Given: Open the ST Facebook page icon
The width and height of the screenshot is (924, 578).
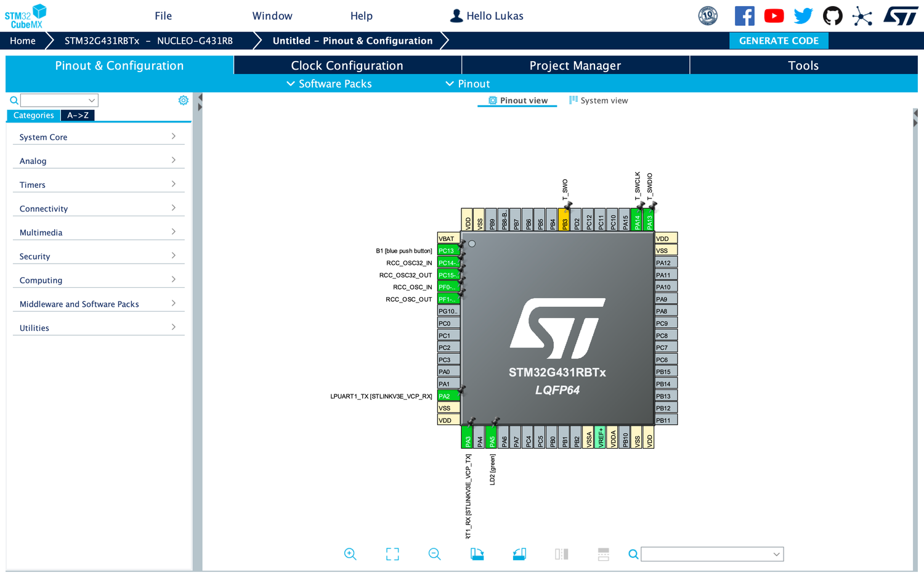Looking at the screenshot, I should [745, 16].
